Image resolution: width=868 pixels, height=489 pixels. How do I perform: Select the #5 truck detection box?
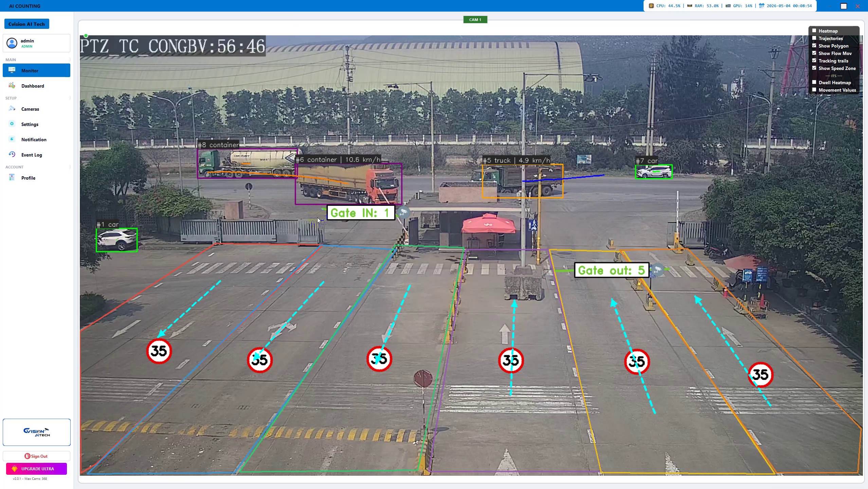point(523,181)
